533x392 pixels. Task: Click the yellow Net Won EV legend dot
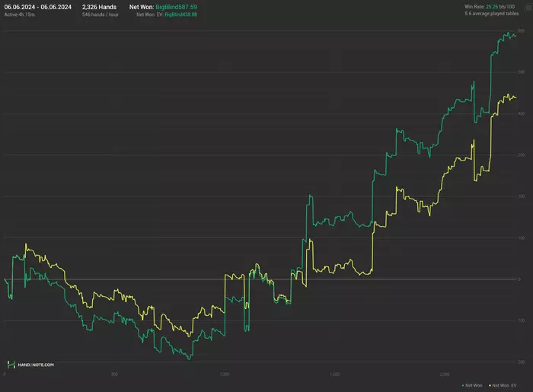[x=490, y=386]
